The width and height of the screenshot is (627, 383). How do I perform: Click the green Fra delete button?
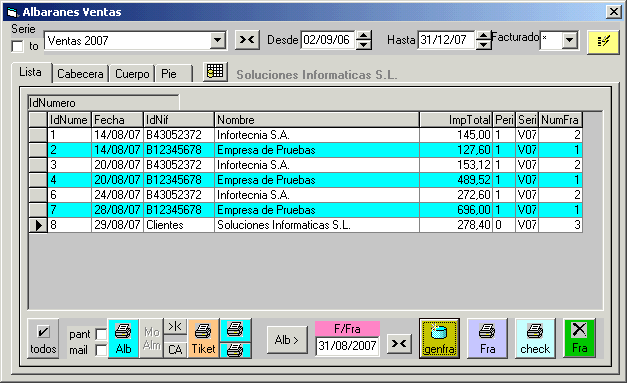[x=579, y=338]
